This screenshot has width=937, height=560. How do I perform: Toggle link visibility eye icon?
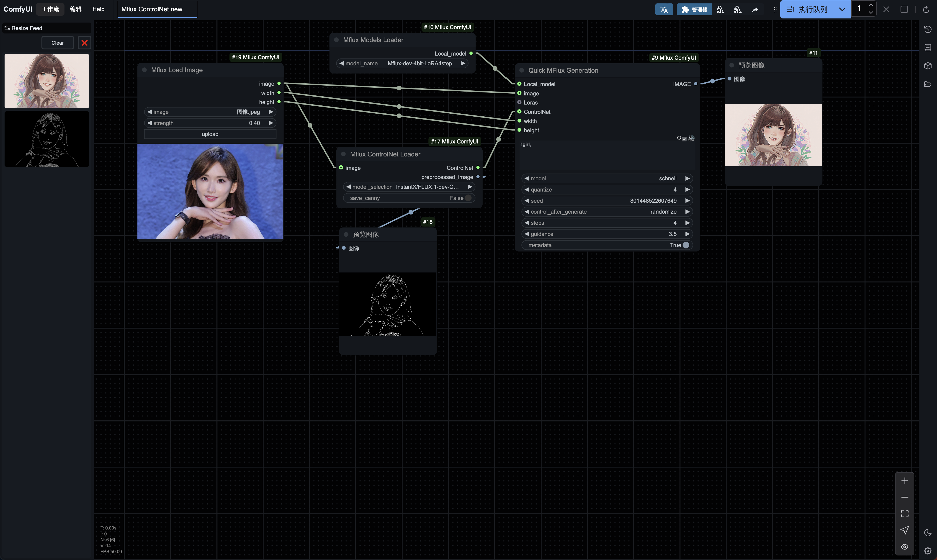coord(905,547)
